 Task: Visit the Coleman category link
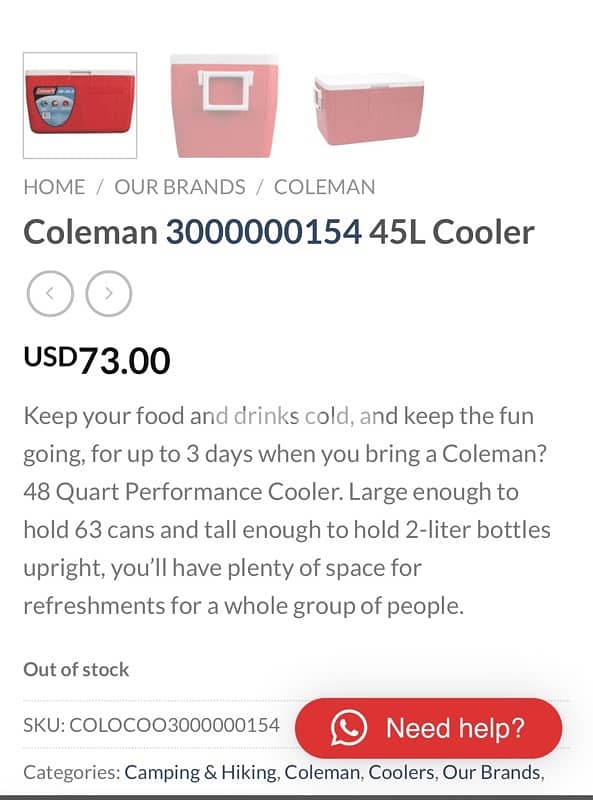[321, 772]
